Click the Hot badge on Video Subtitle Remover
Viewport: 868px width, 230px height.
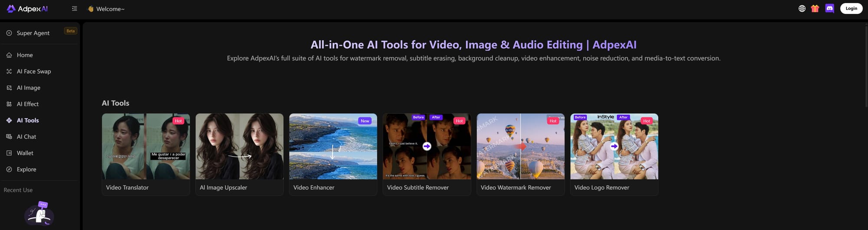point(459,121)
